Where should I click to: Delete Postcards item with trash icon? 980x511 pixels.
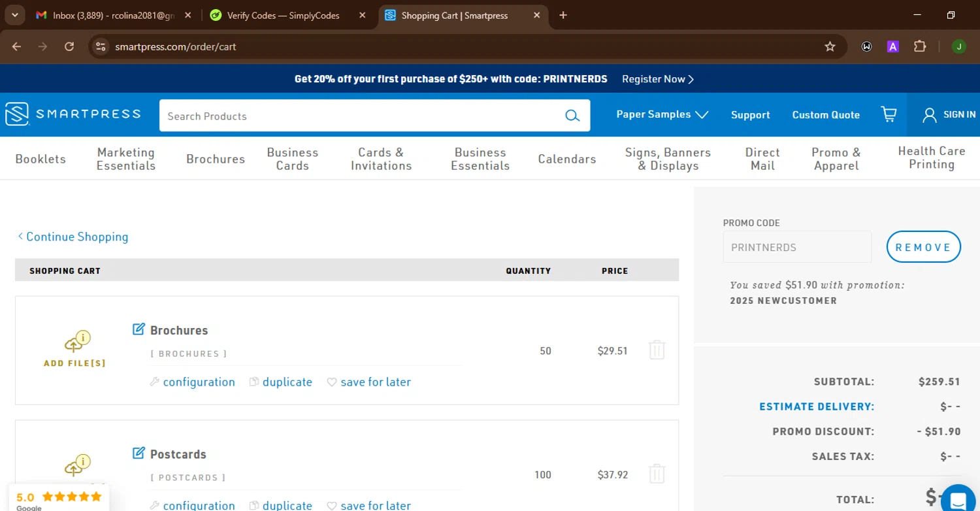pyautogui.click(x=657, y=474)
